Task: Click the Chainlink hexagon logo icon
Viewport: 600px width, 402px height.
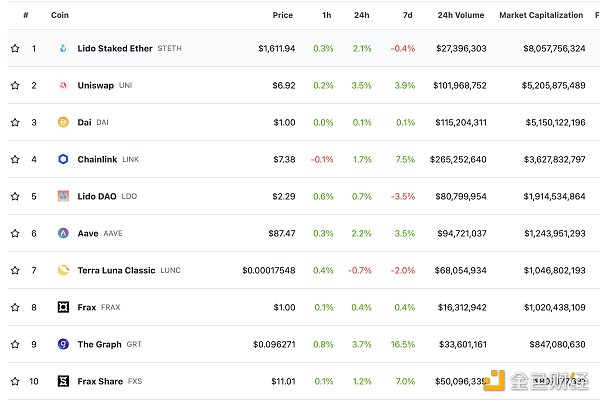Action: tap(63, 160)
